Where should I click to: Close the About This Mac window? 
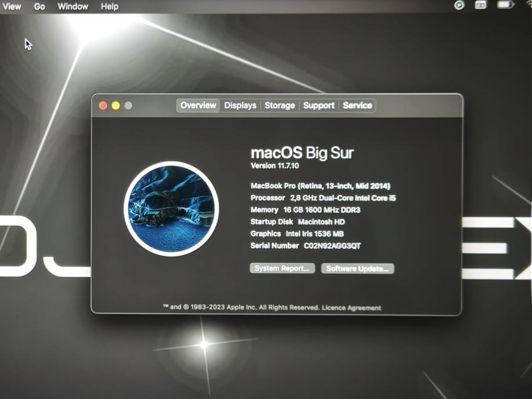click(103, 105)
